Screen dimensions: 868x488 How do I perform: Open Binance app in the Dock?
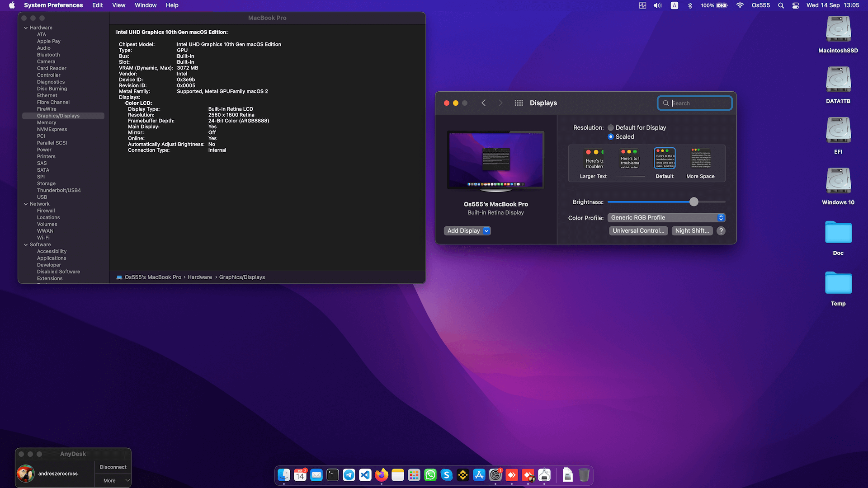(463, 475)
